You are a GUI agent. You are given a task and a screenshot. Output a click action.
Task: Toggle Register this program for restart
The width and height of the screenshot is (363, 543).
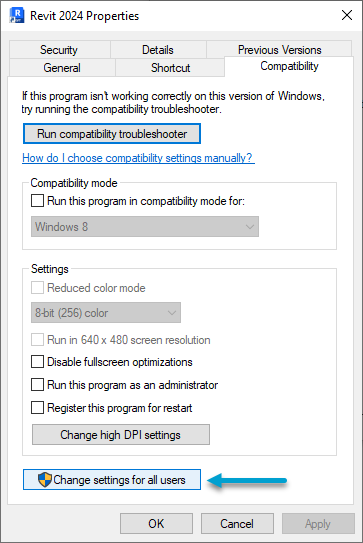37,408
